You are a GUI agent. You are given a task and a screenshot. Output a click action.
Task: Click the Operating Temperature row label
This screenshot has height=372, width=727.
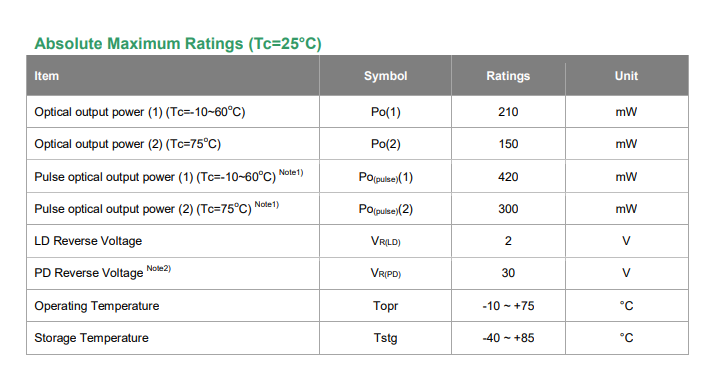coord(96,306)
